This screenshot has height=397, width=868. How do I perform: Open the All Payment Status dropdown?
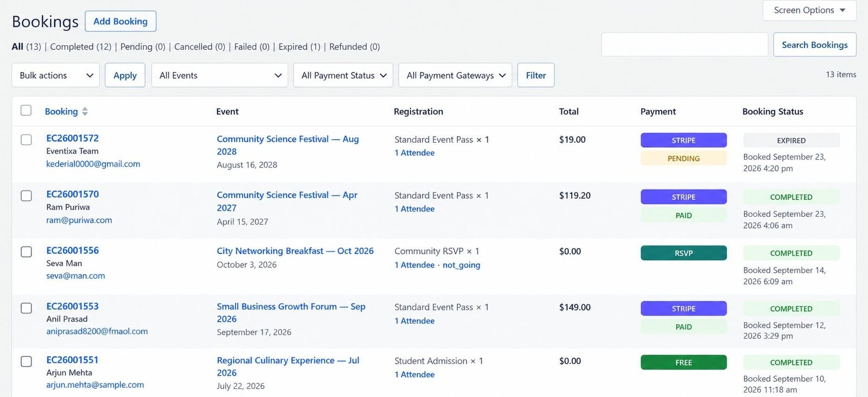pyautogui.click(x=343, y=75)
